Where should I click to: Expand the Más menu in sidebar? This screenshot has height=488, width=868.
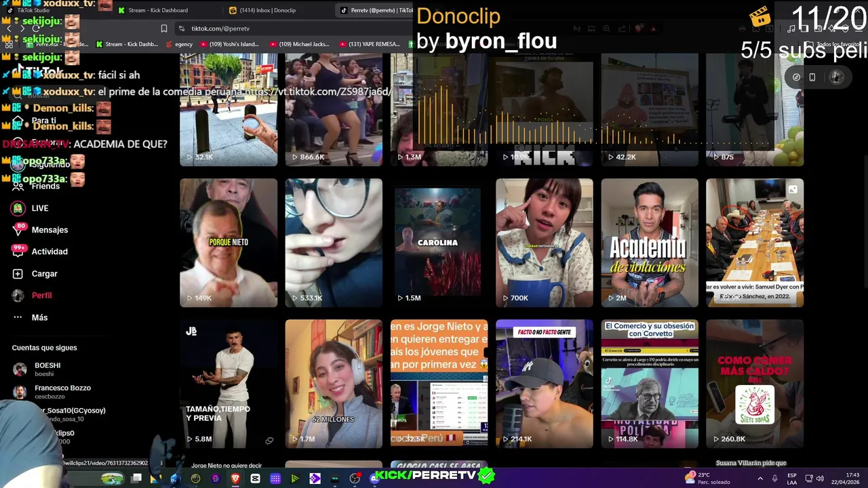39,317
